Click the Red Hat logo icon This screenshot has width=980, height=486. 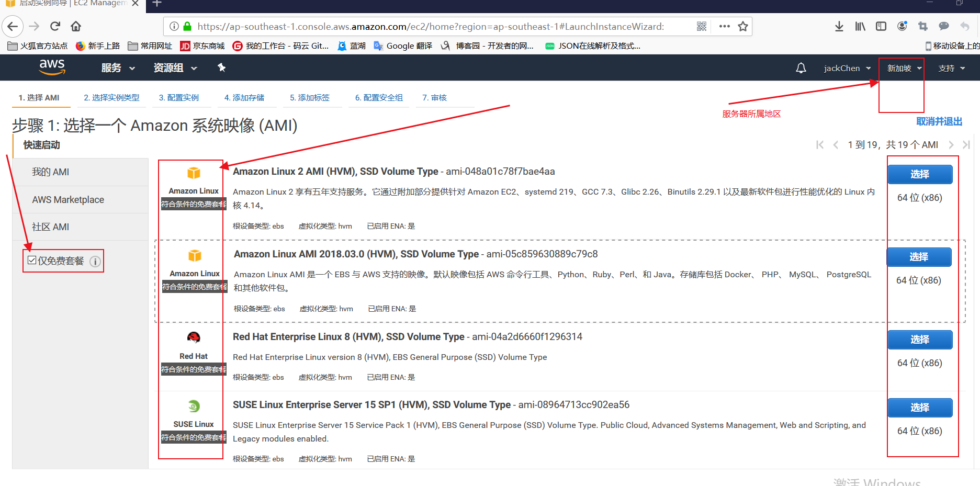(x=194, y=337)
